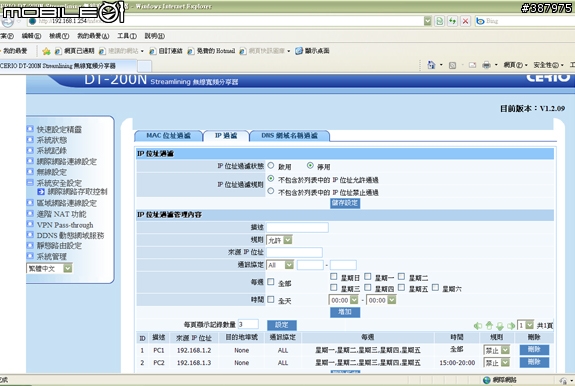Open 無線設定 in sidebar
575x386 pixels.
pyautogui.click(x=52, y=172)
